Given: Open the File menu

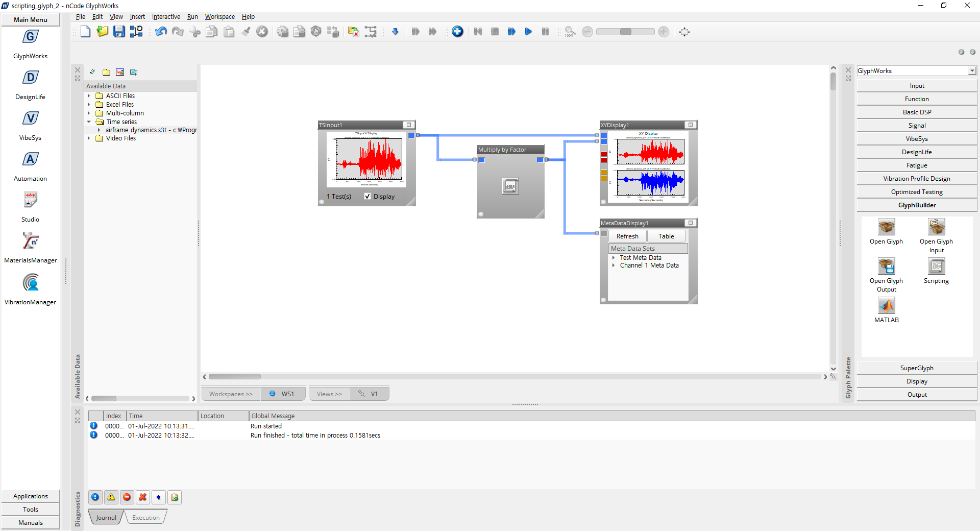Looking at the screenshot, I should click(x=81, y=17).
